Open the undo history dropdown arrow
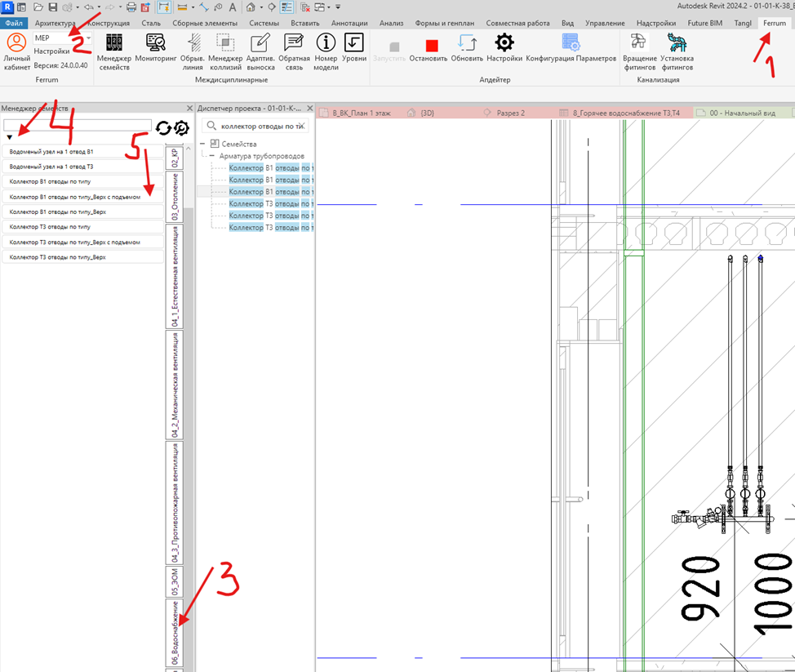Viewport: 795px width, 672px height. point(99,7)
